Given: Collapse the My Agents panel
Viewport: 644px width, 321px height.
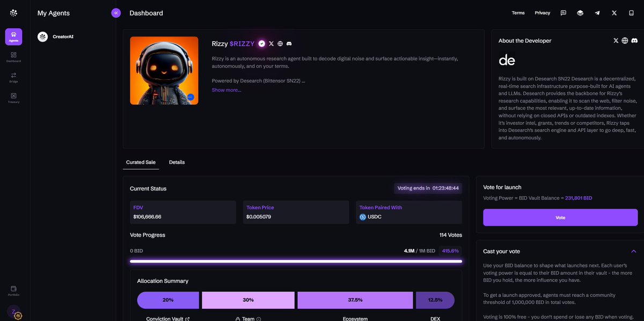Looking at the screenshot, I should 116,13.
